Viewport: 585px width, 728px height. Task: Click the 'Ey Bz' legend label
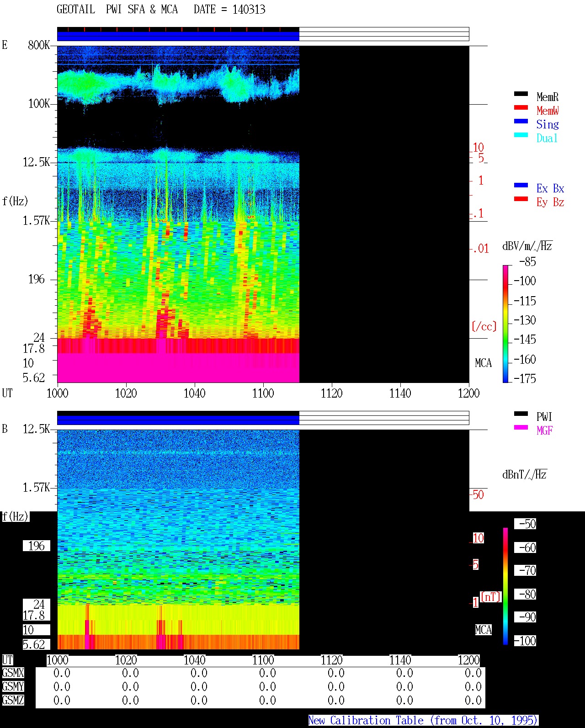tap(550, 202)
